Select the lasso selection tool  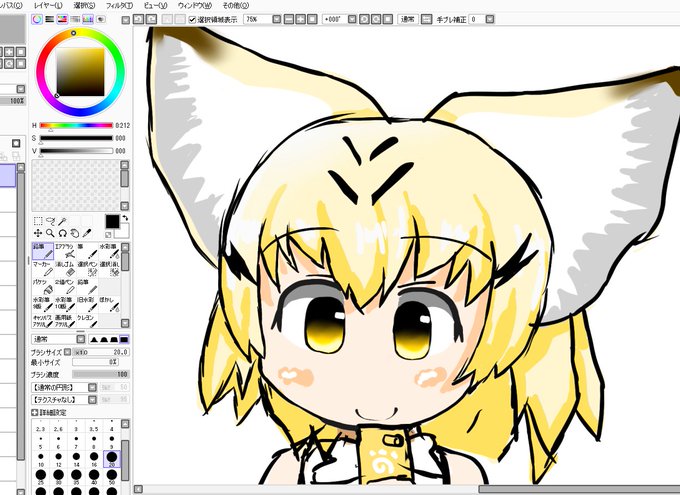[x=50, y=221]
